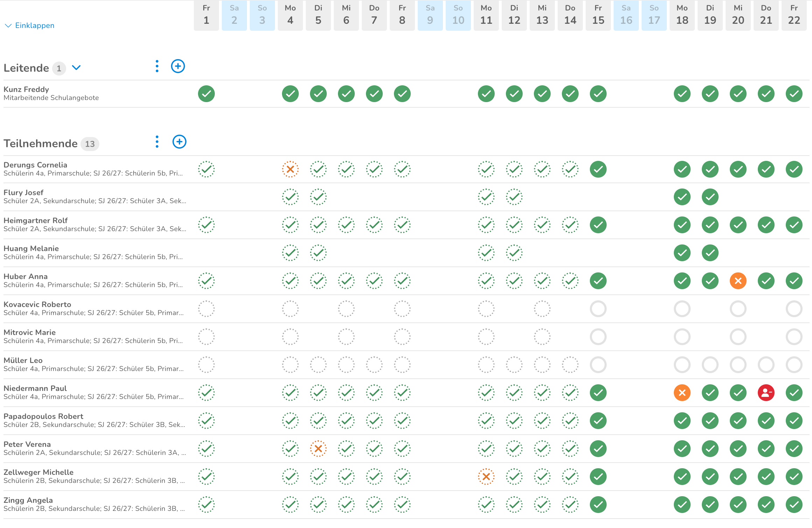812x528 pixels.
Task: Toggle Huber Anna attendance on Fr 8
Action: [x=402, y=281]
